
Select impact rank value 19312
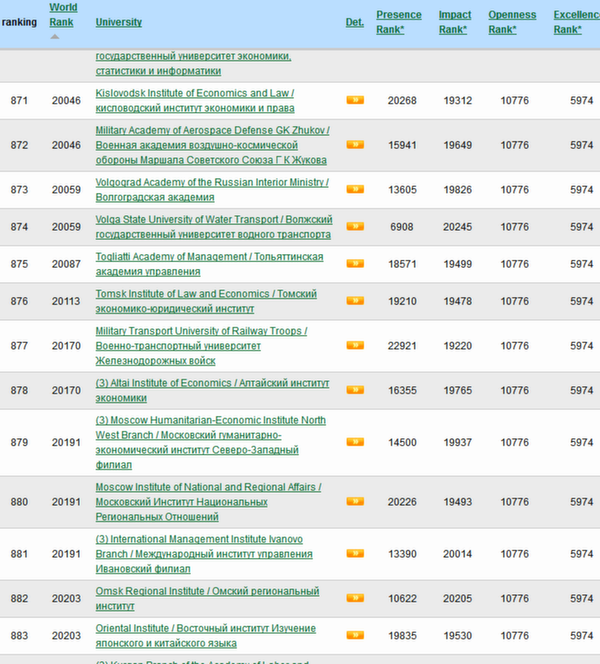(x=458, y=100)
